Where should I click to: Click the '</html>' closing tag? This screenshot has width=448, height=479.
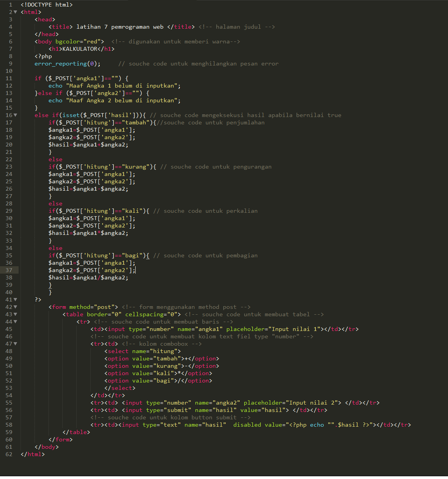[x=33, y=454]
